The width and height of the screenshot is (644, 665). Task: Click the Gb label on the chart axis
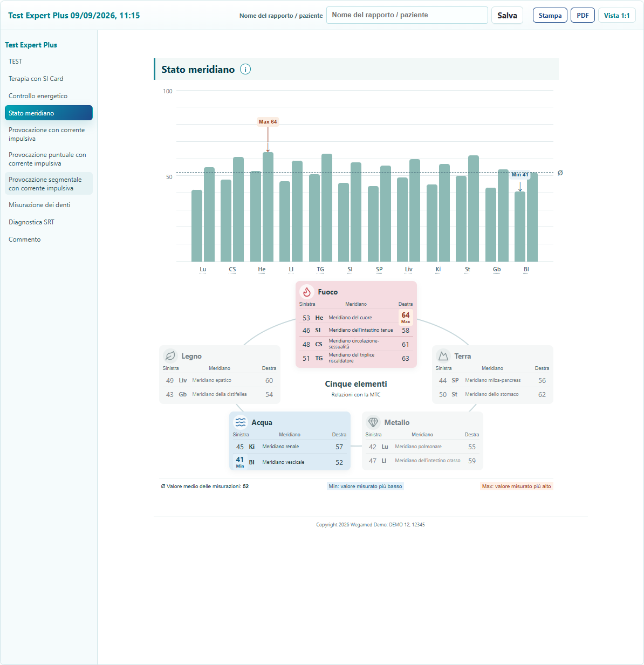[x=497, y=269]
